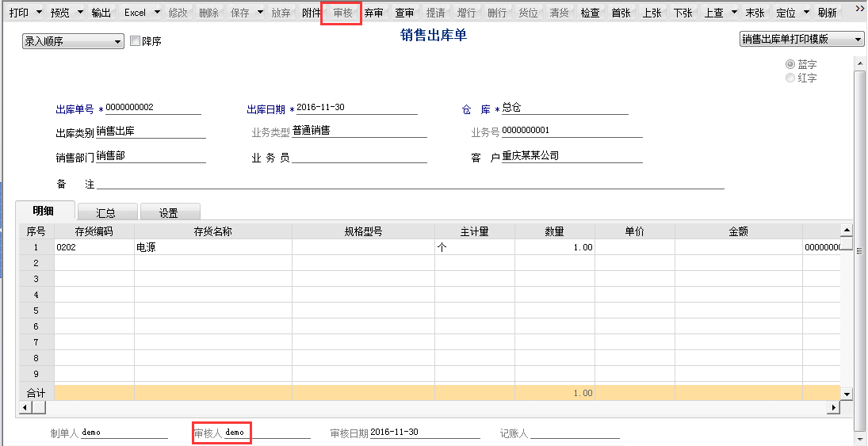Click the 打印 print button
This screenshot has height=446, width=868.
click(18, 13)
